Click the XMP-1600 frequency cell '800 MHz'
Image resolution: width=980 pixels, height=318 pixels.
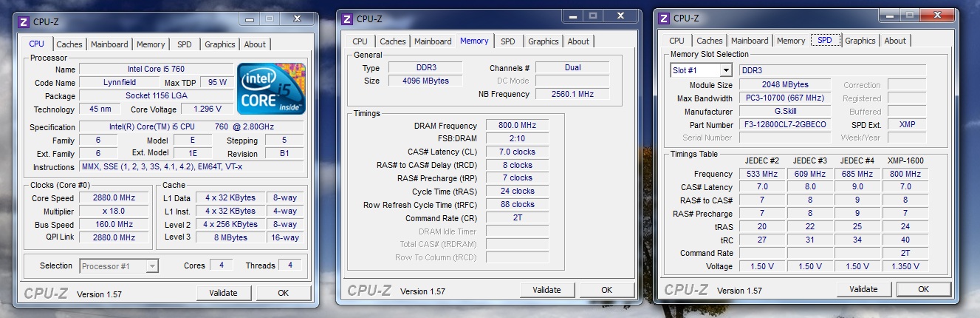(905, 174)
